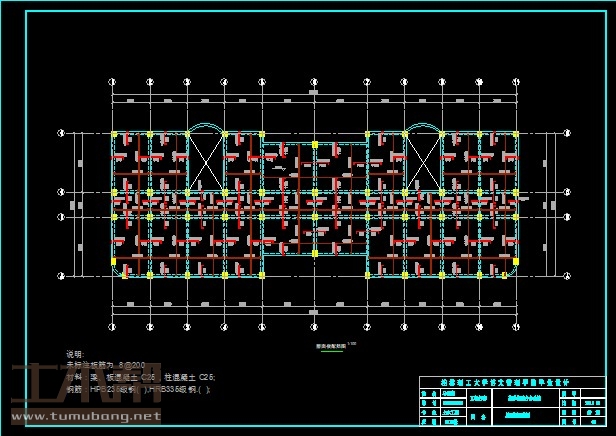Click the arc above the right stairwell
This screenshot has height=436, width=616.
pos(421,127)
